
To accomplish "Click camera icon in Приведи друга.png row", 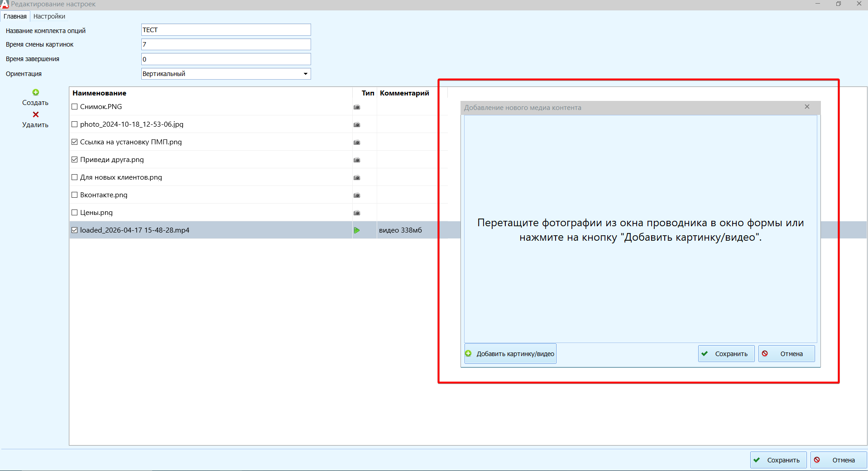I will pos(357,160).
